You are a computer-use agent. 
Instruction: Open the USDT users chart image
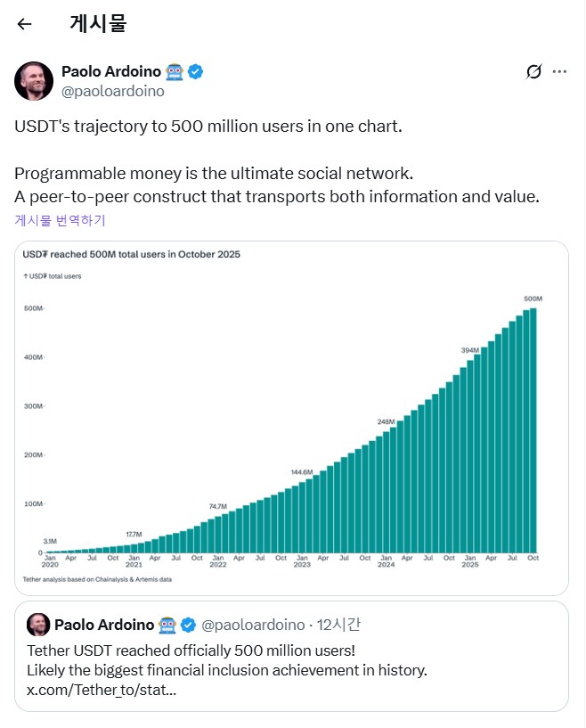[291, 417]
